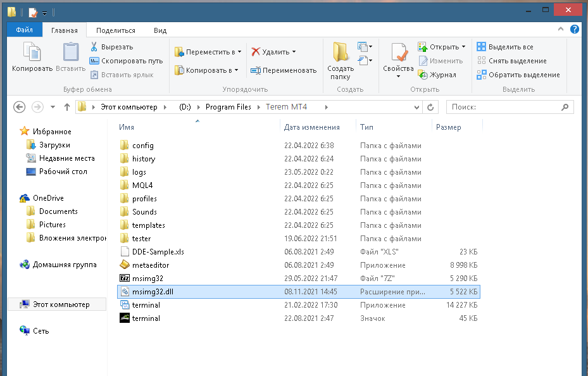Open the New item dropdown icon
Viewport: 588px width, 376px height.
(x=365, y=46)
